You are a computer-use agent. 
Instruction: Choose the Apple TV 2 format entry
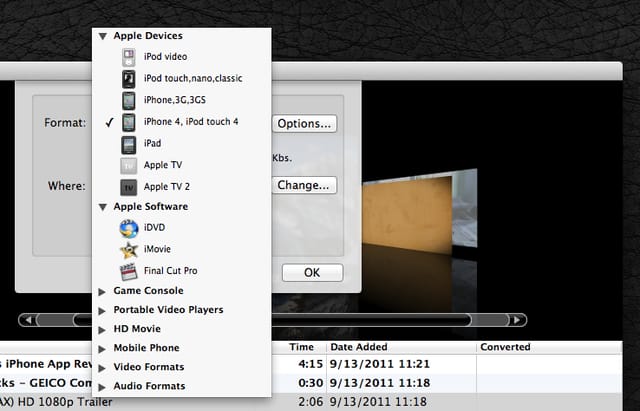tap(182, 187)
